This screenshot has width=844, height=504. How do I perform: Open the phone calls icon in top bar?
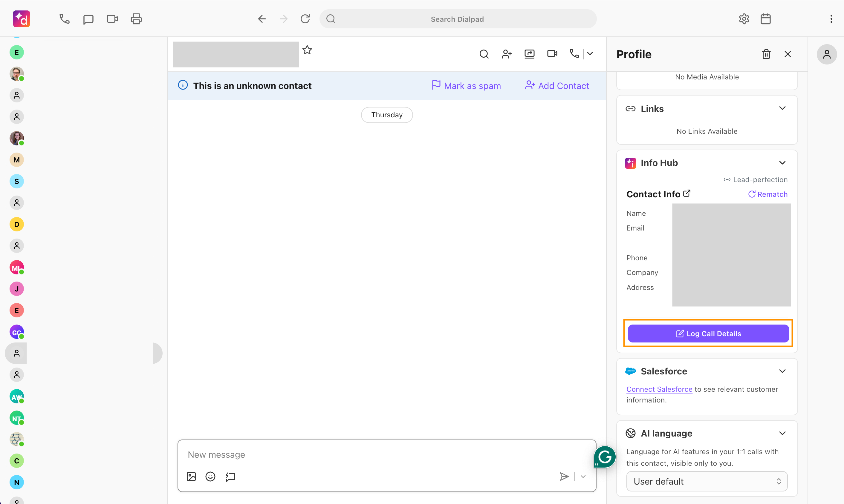pos(64,19)
